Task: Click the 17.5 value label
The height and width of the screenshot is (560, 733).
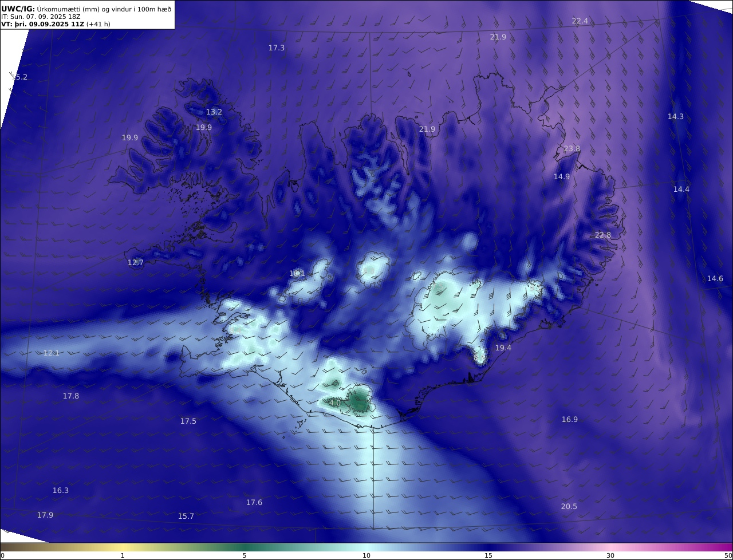Action: click(x=188, y=421)
